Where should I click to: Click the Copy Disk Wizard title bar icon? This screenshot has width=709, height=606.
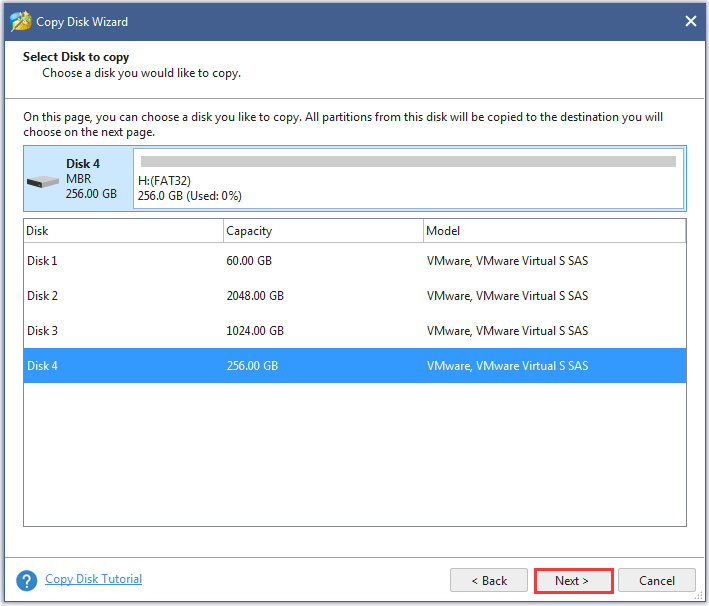(x=20, y=21)
